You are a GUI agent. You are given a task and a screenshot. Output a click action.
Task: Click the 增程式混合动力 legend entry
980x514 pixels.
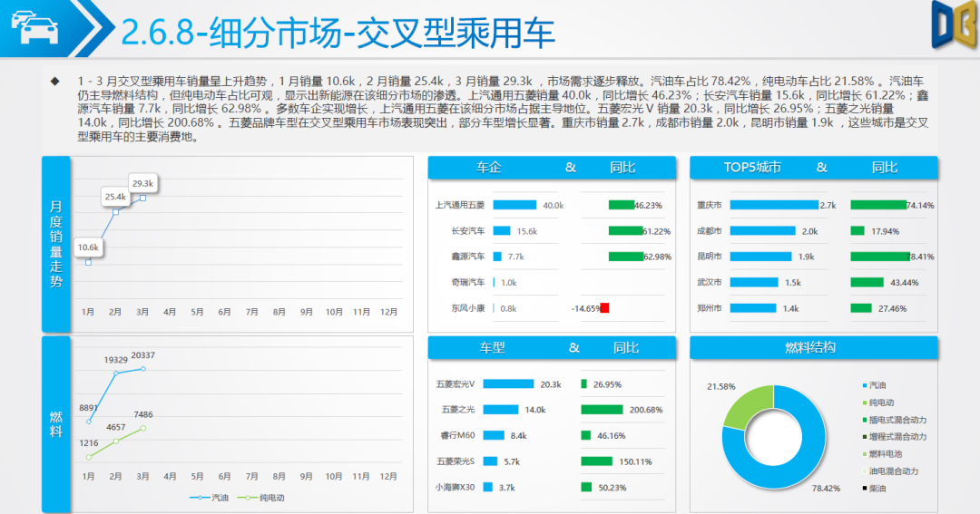pyautogui.click(x=895, y=437)
